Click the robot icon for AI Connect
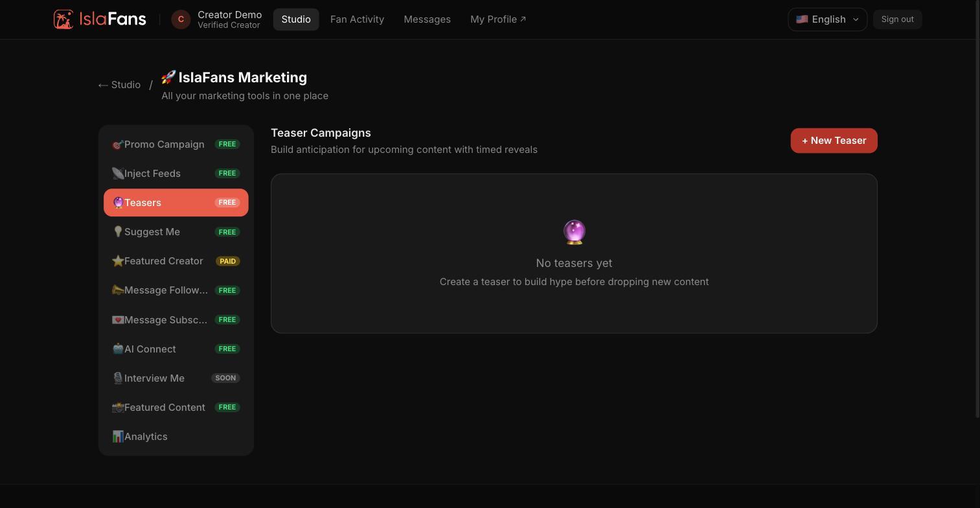The width and height of the screenshot is (980, 508). [x=118, y=349]
